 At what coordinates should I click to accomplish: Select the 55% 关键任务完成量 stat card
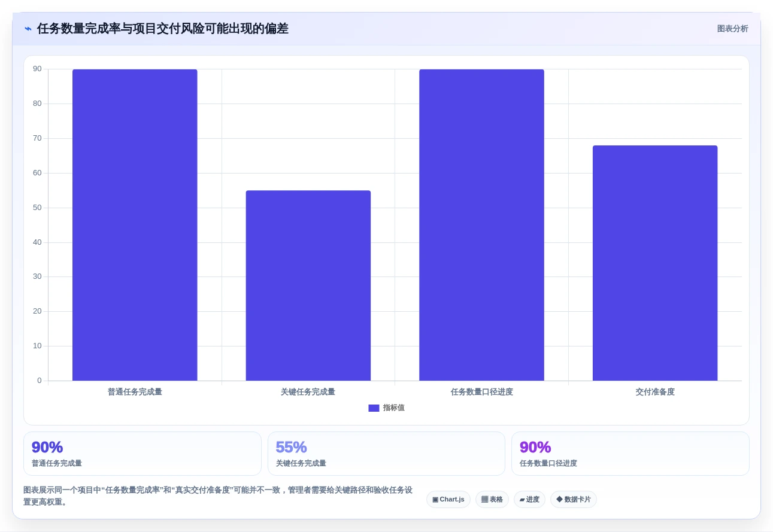[x=386, y=454]
